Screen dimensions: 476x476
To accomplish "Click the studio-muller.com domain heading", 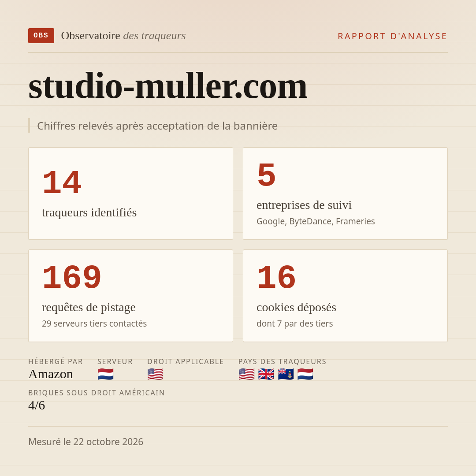I will pyautogui.click(x=167, y=86).
